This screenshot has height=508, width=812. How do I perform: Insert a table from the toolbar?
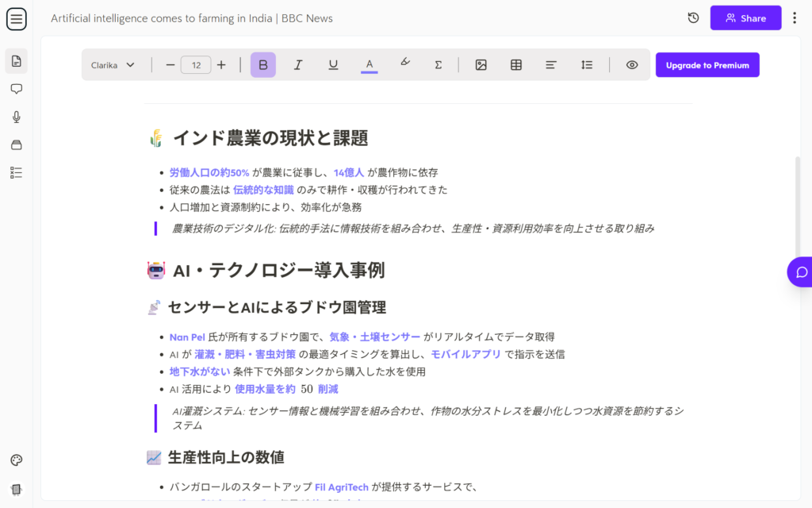(x=516, y=65)
